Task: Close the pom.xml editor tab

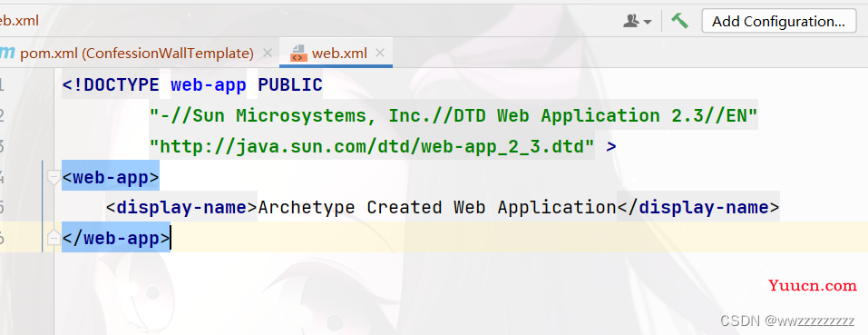Action: [268, 54]
